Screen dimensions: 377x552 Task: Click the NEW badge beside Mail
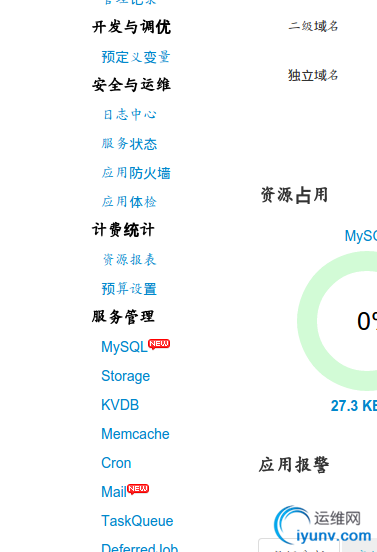click(x=138, y=489)
